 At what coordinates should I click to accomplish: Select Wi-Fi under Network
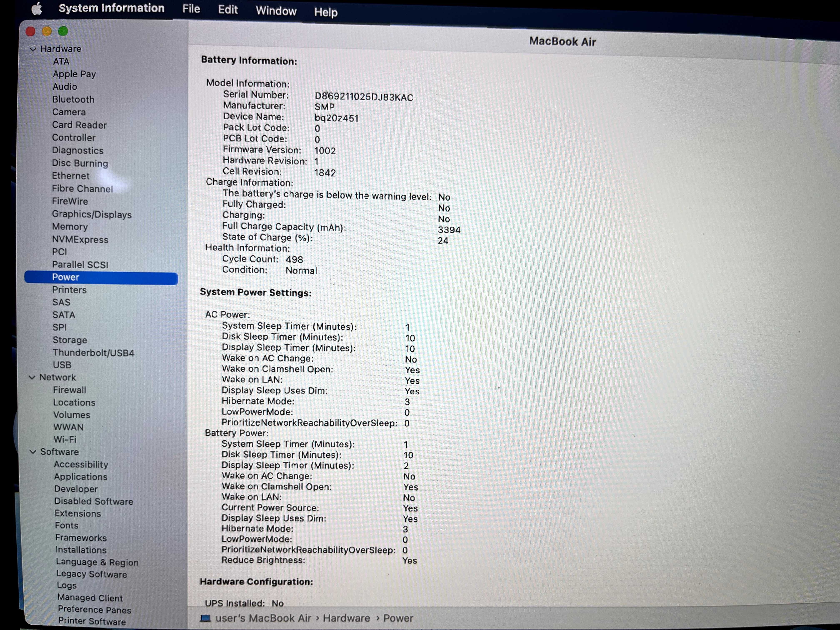click(65, 439)
